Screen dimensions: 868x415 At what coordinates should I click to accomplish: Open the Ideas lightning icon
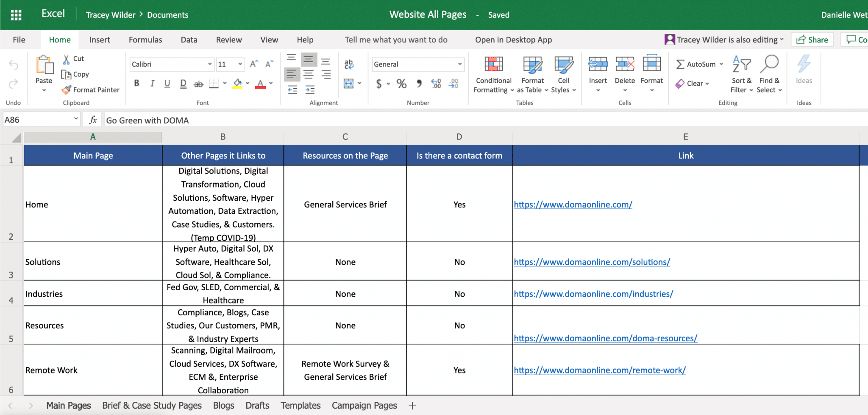804,64
